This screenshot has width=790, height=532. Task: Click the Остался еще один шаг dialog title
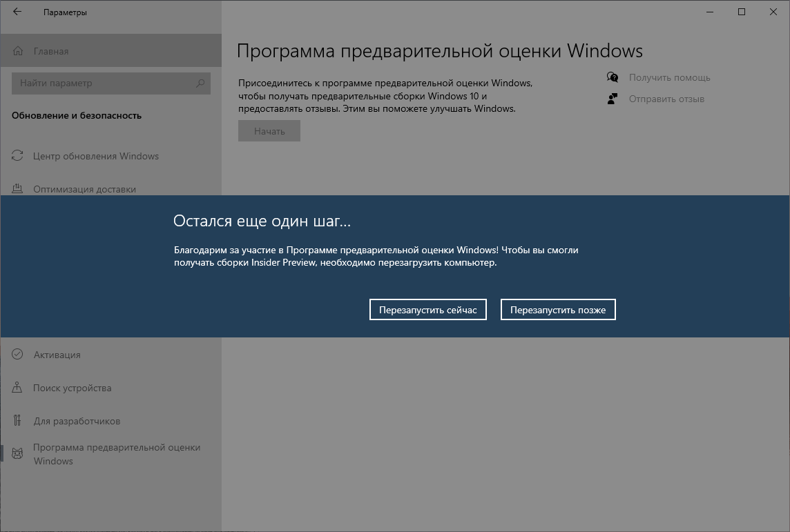[262, 220]
